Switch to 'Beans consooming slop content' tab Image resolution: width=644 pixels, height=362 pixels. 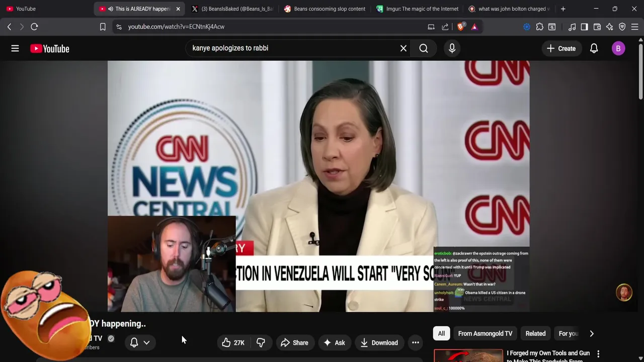click(325, 9)
